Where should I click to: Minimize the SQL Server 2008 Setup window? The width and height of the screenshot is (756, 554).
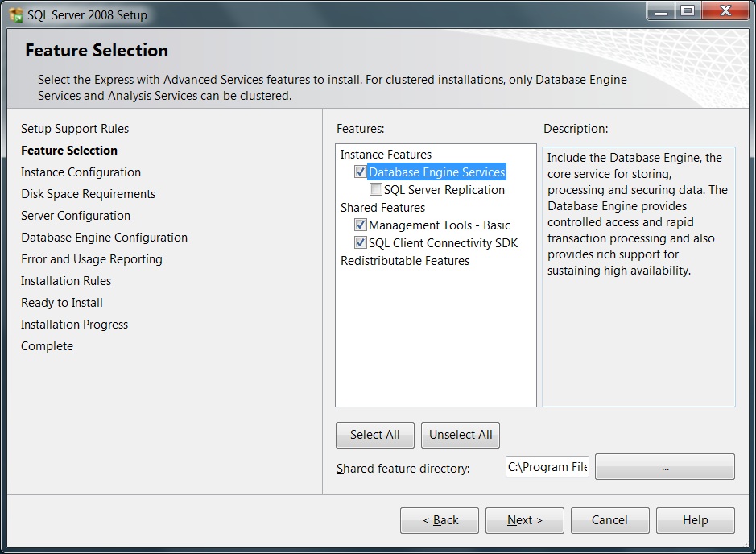pyautogui.click(x=661, y=11)
